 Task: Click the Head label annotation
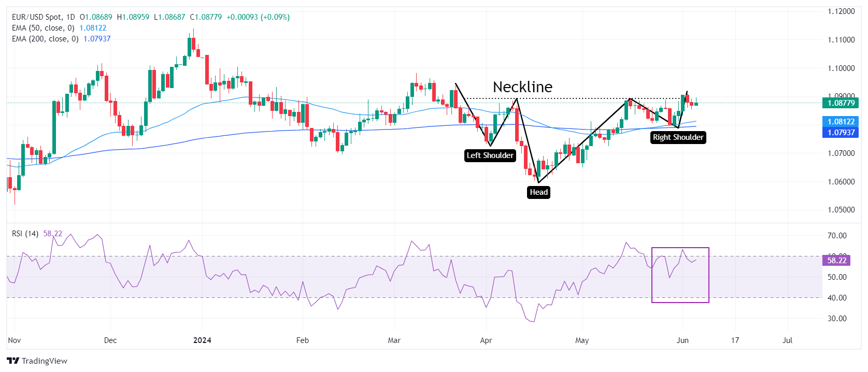[538, 192]
